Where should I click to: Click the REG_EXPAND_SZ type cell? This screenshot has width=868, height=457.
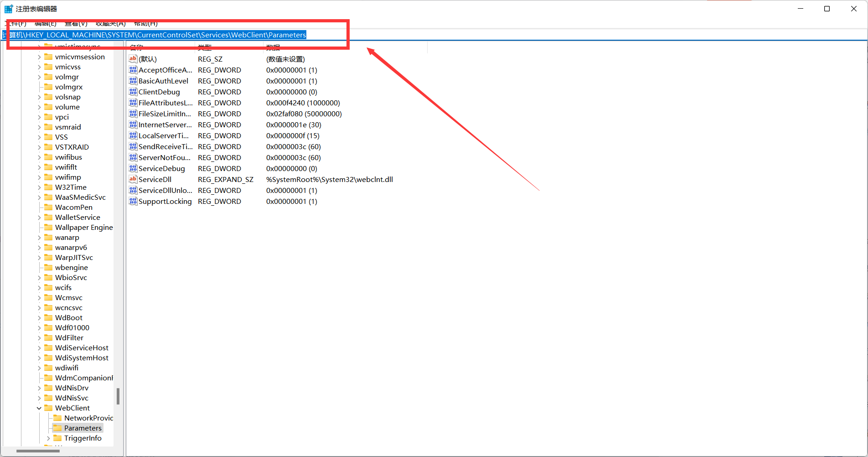tap(226, 179)
